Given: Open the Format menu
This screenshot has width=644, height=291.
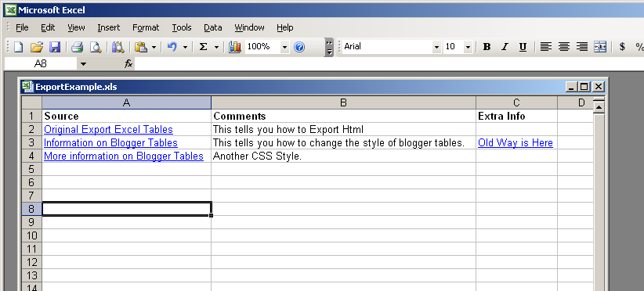Looking at the screenshot, I should click(x=146, y=27).
